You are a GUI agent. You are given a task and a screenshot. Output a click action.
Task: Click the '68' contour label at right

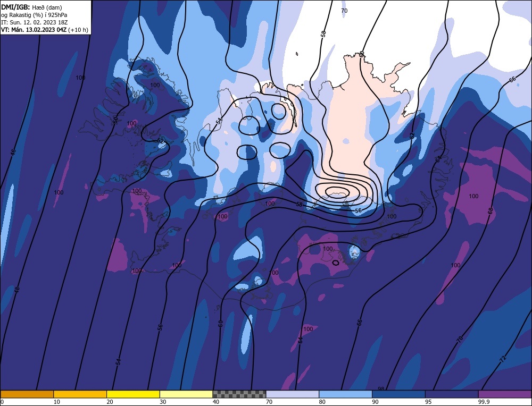pyautogui.click(x=491, y=211)
